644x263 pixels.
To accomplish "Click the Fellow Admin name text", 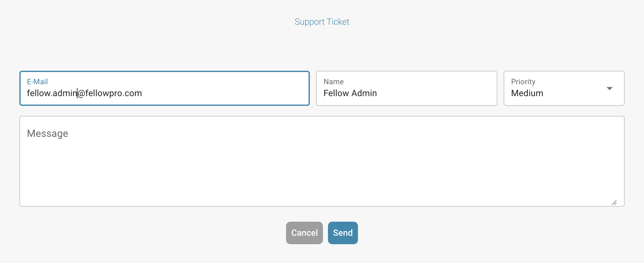I will click(x=350, y=93).
